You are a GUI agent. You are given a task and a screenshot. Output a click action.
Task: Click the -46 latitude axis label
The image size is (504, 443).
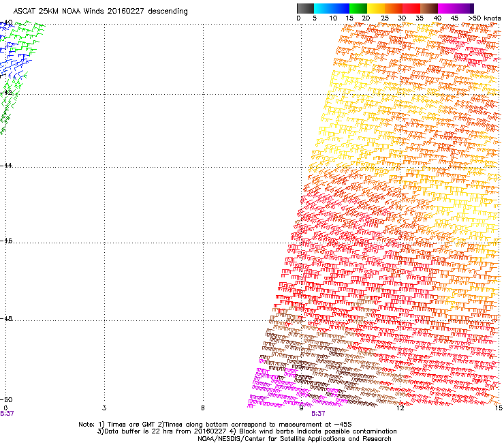[6, 241]
